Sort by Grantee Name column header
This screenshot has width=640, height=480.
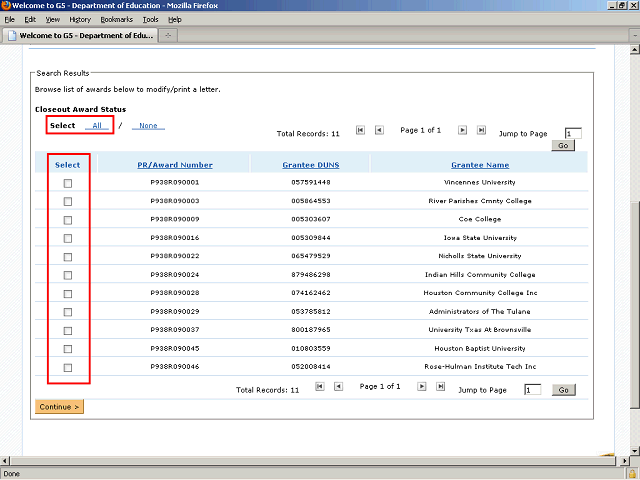pyautogui.click(x=480, y=165)
